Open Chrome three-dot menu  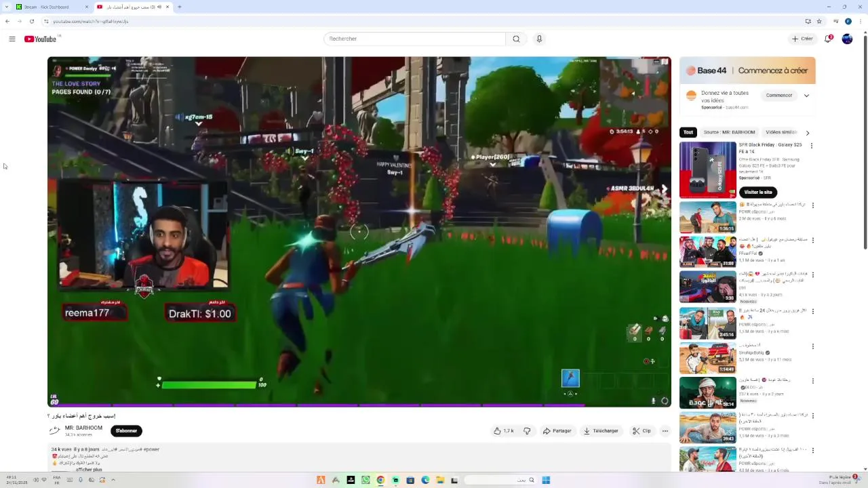pyautogui.click(x=860, y=21)
